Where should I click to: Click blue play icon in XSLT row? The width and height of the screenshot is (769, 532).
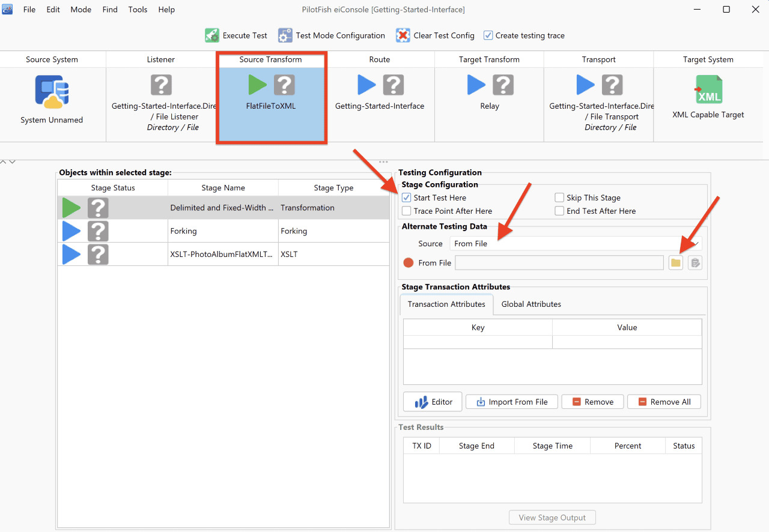tap(71, 255)
